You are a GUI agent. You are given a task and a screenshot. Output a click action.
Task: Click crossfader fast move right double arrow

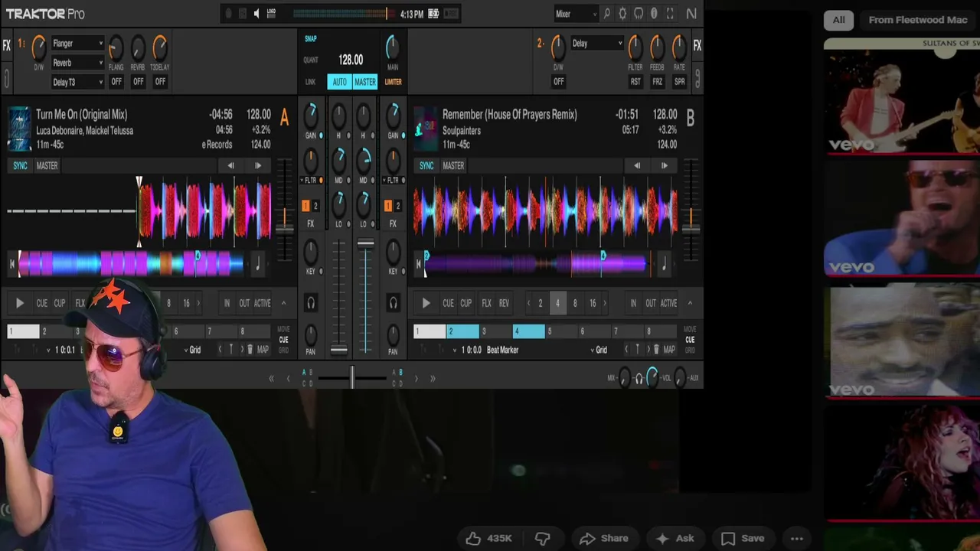433,378
